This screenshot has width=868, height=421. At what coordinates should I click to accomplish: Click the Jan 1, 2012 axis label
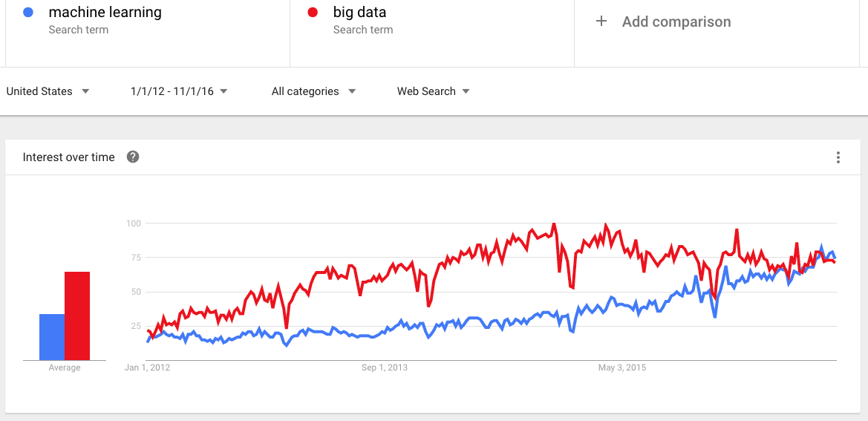pyautogui.click(x=147, y=368)
